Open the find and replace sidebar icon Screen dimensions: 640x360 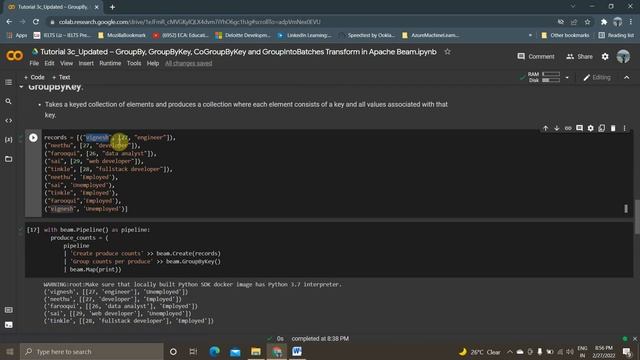(9, 101)
